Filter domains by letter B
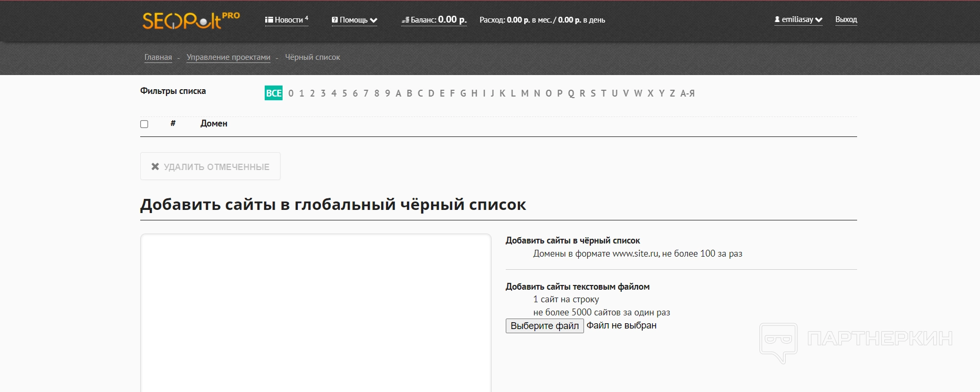This screenshot has width=980, height=392. (410, 93)
